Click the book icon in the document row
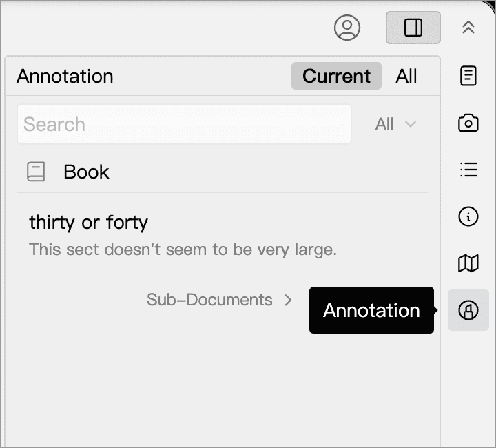The width and height of the screenshot is (496, 448). click(36, 172)
